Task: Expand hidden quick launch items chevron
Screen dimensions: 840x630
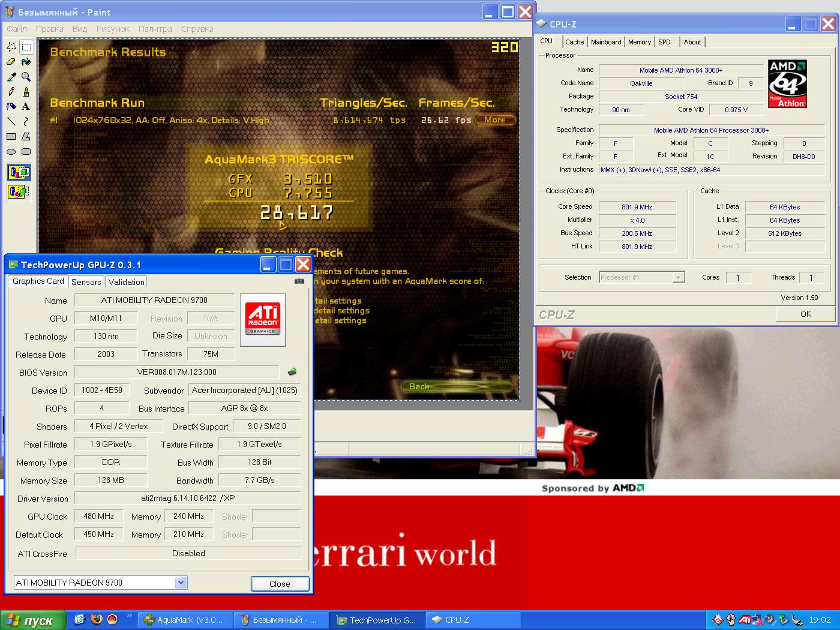Action: point(129,616)
